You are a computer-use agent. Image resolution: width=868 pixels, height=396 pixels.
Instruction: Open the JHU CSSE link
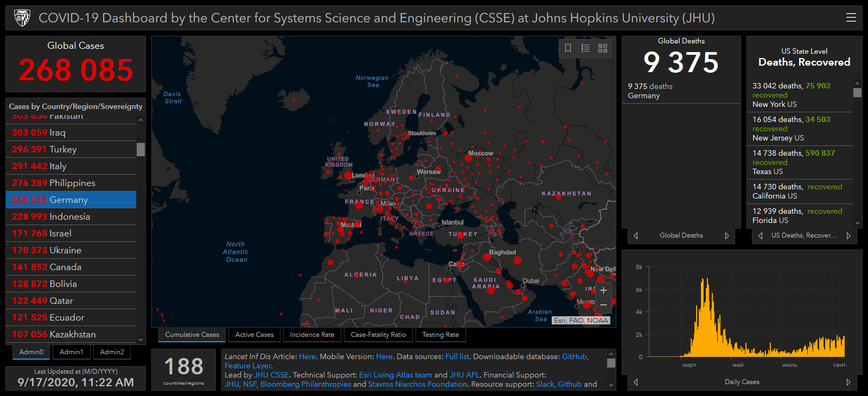tap(271, 375)
